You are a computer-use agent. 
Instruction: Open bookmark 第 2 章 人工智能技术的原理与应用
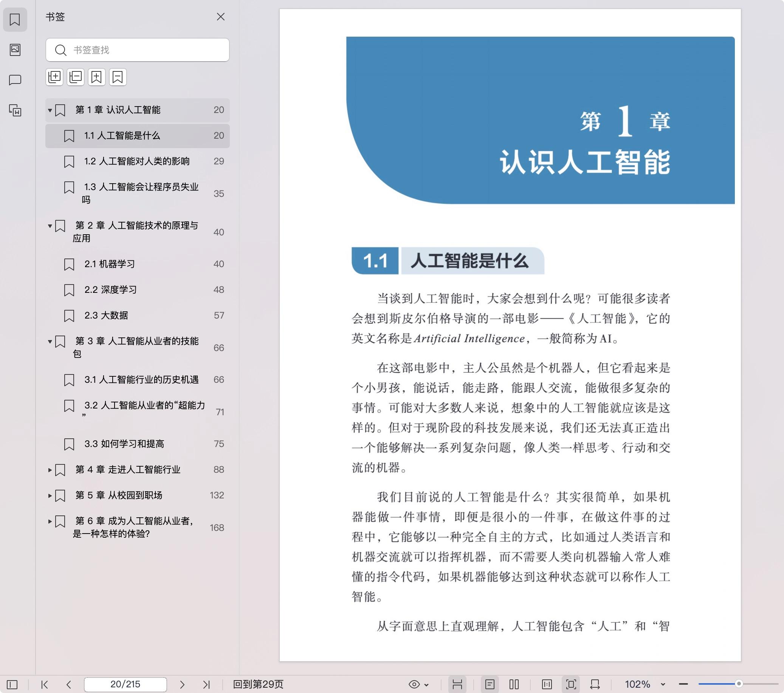137,232
